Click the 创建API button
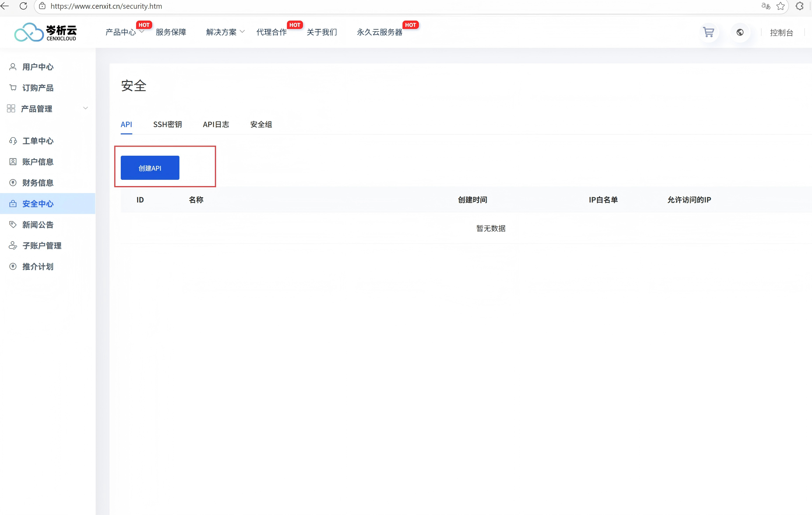The width and height of the screenshot is (812, 515). point(150,168)
